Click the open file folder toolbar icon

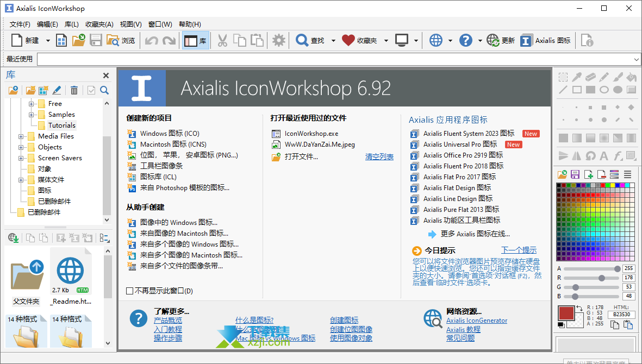[79, 41]
